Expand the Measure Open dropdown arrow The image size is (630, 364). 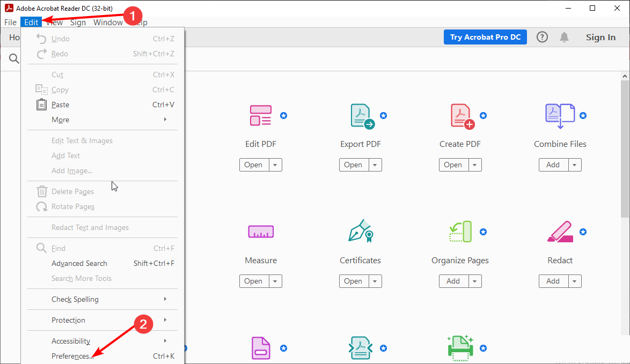pyautogui.click(x=275, y=281)
